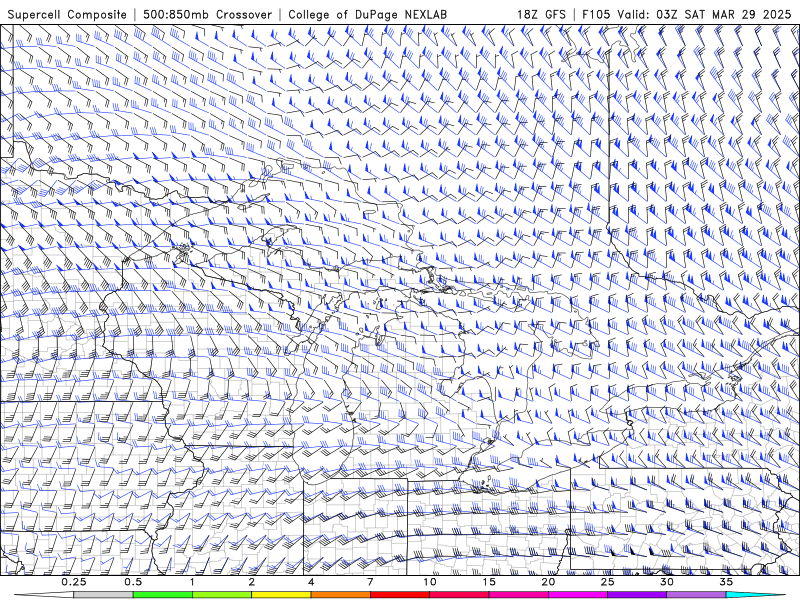Viewport: 800px width, 600px height.
Task: Select the yellow 2–4 color bar segment
Action: click(281, 595)
